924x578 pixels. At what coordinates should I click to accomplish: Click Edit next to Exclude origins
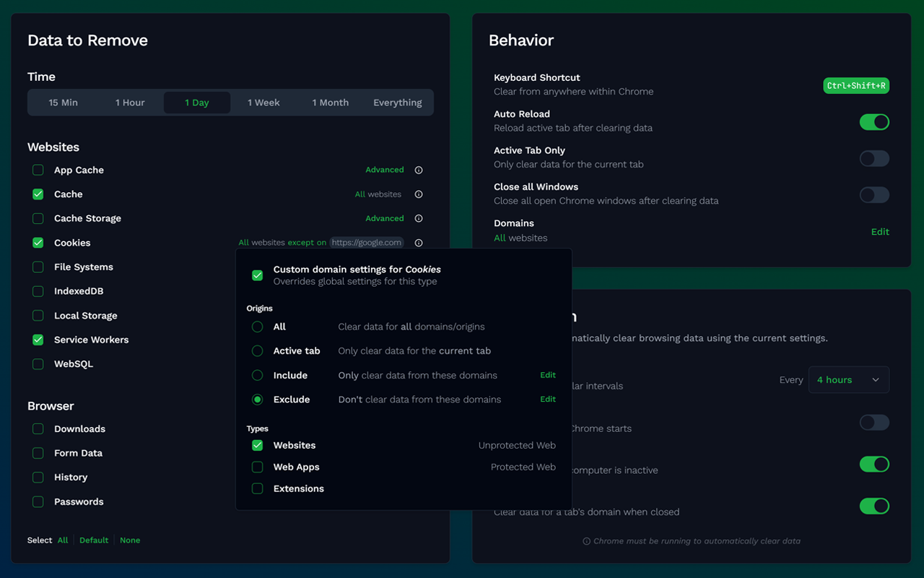548,400
